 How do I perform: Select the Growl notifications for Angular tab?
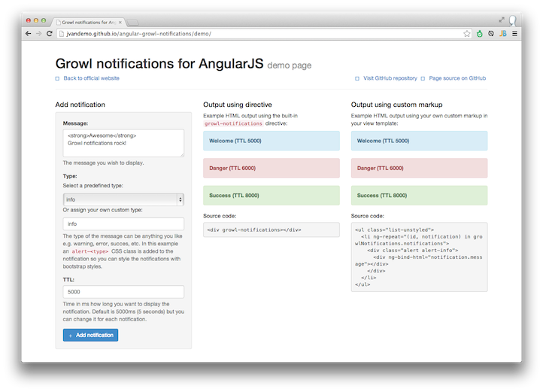coord(88,22)
